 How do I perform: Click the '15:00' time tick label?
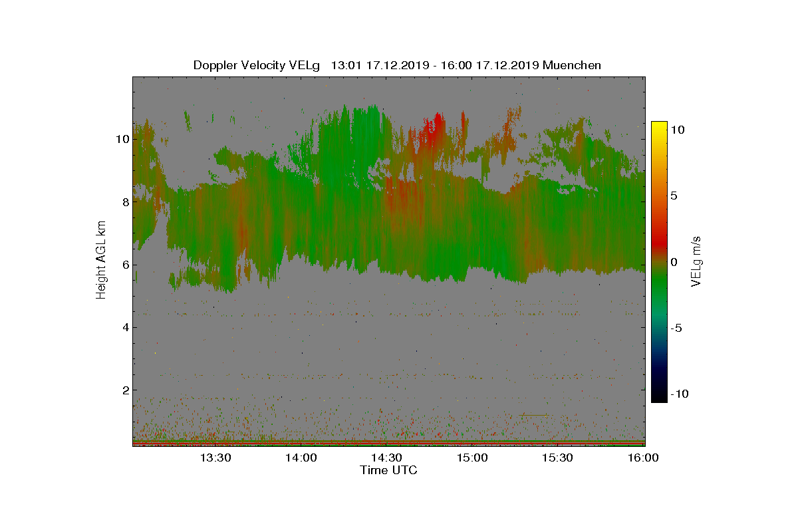[472, 458]
